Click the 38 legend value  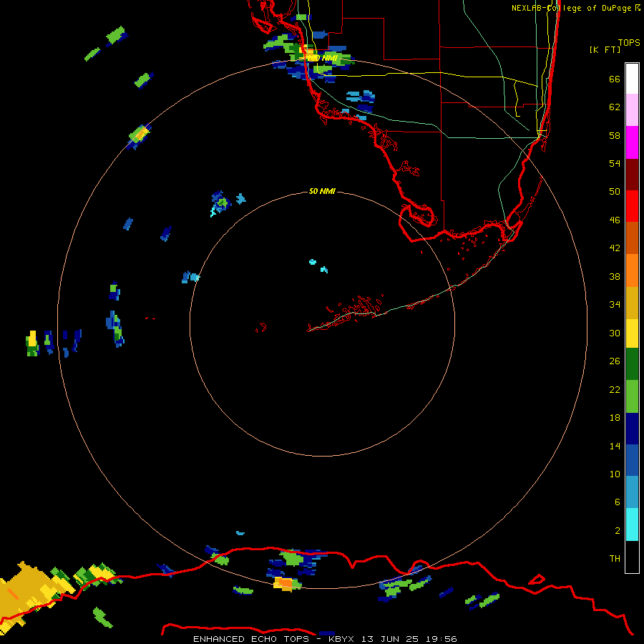point(615,276)
